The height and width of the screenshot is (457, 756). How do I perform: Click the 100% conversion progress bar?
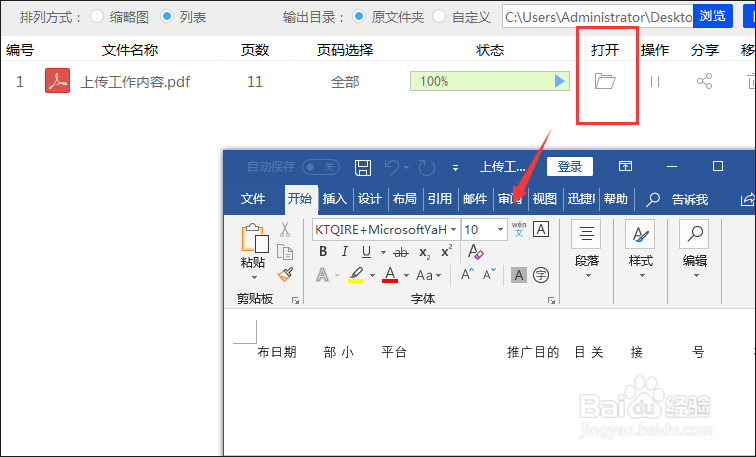[x=490, y=81]
